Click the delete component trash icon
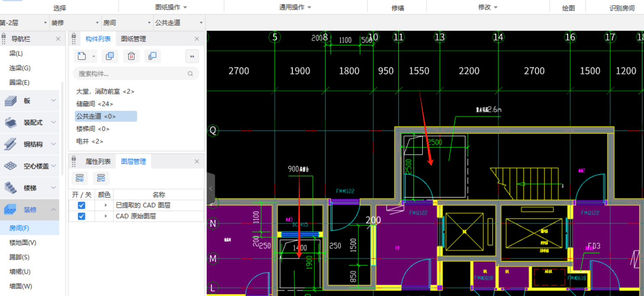644x296 pixels. [x=131, y=56]
